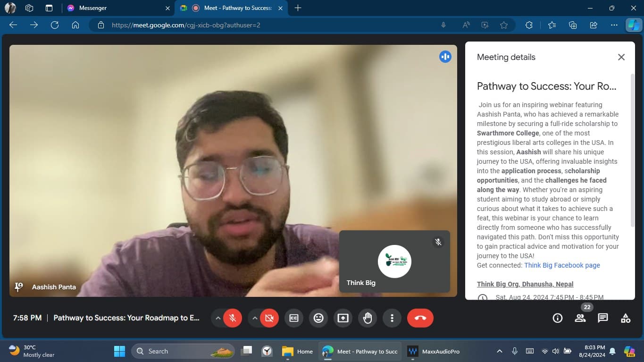This screenshot has width=644, height=362.
Task: Open the favorites list
Action: point(552,25)
